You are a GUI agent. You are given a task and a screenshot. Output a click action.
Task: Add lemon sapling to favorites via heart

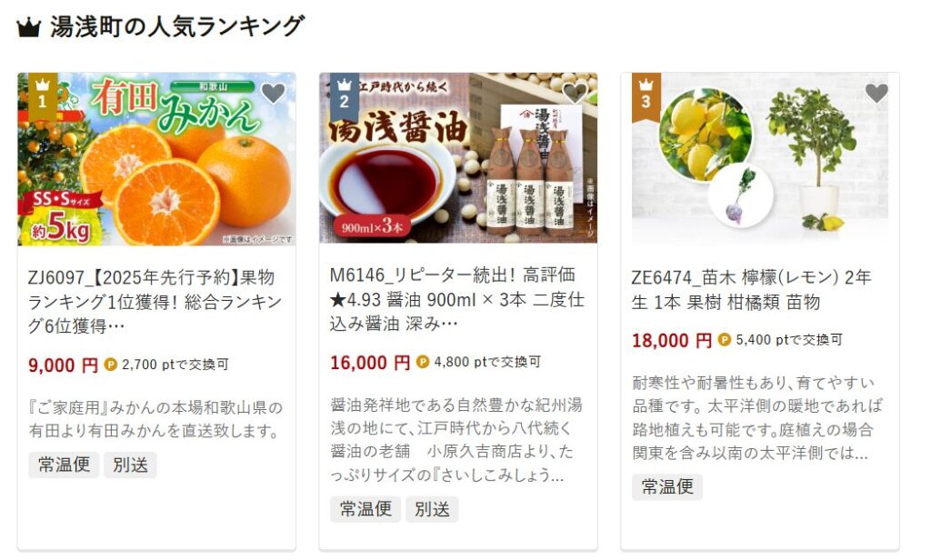(x=876, y=93)
